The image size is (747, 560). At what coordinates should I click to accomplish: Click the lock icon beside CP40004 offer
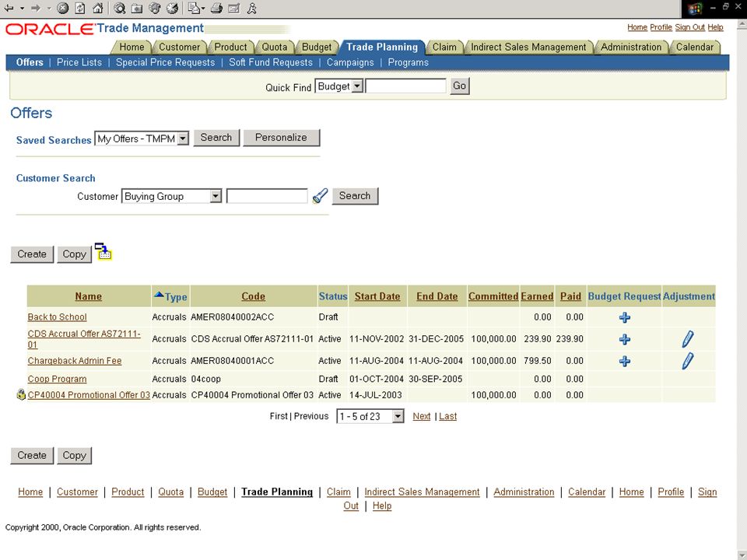21,394
